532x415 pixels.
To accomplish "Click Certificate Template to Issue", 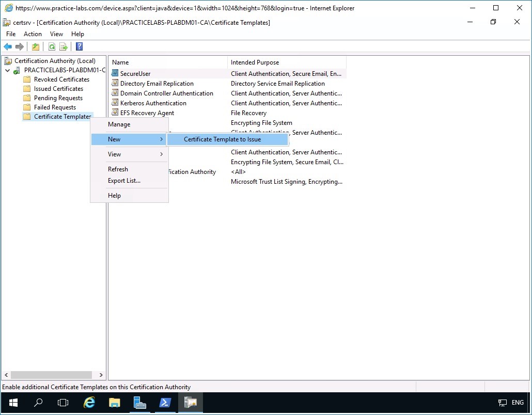I will pyautogui.click(x=222, y=139).
